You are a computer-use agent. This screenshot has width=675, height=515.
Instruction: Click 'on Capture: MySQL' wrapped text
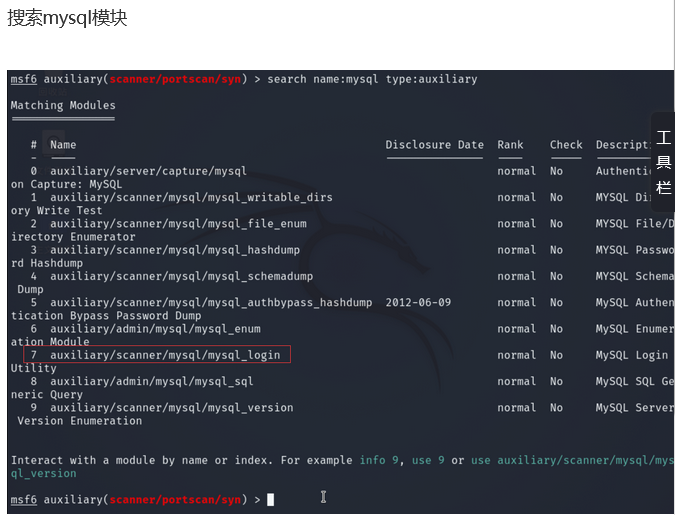pos(66,185)
